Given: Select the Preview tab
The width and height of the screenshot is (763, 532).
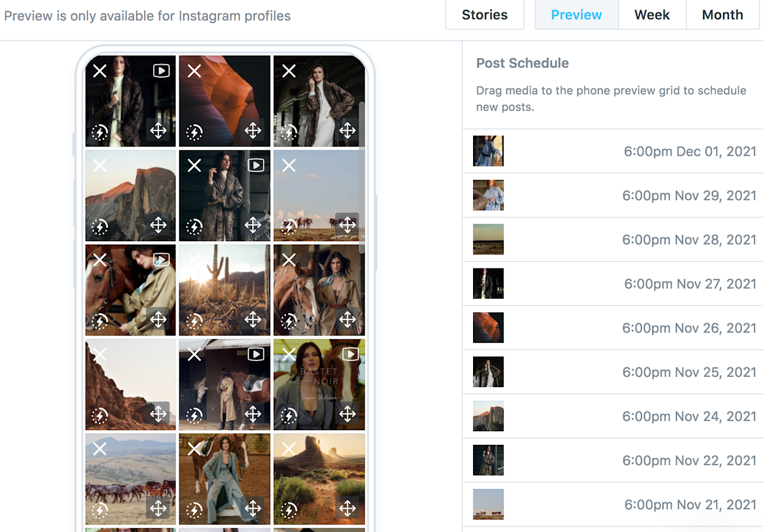Looking at the screenshot, I should pos(577,15).
